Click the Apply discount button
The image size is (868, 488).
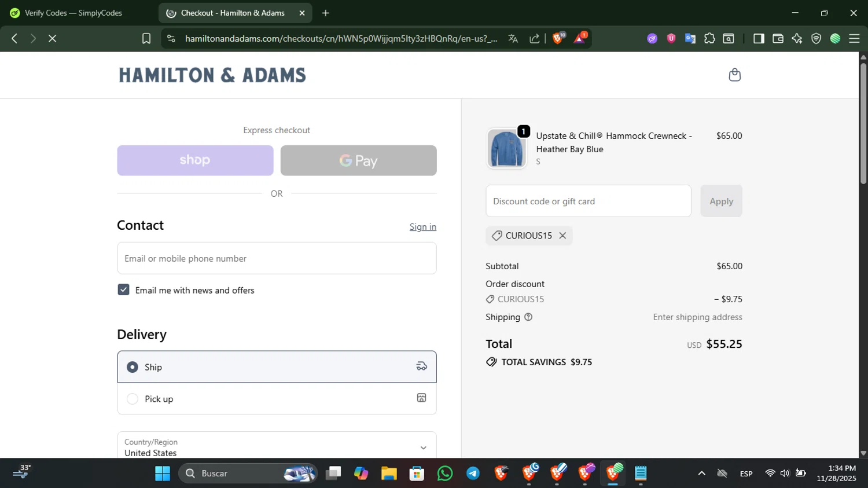coord(721,201)
